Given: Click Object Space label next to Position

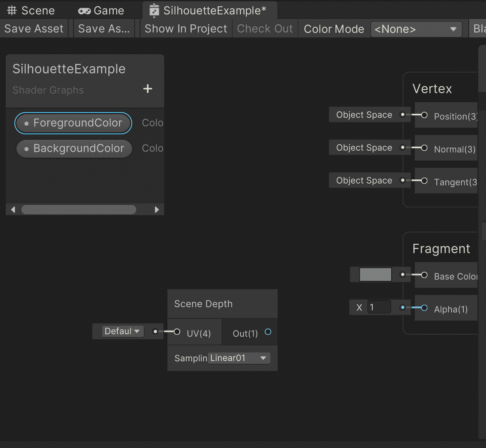Looking at the screenshot, I should [x=364, y=115].
